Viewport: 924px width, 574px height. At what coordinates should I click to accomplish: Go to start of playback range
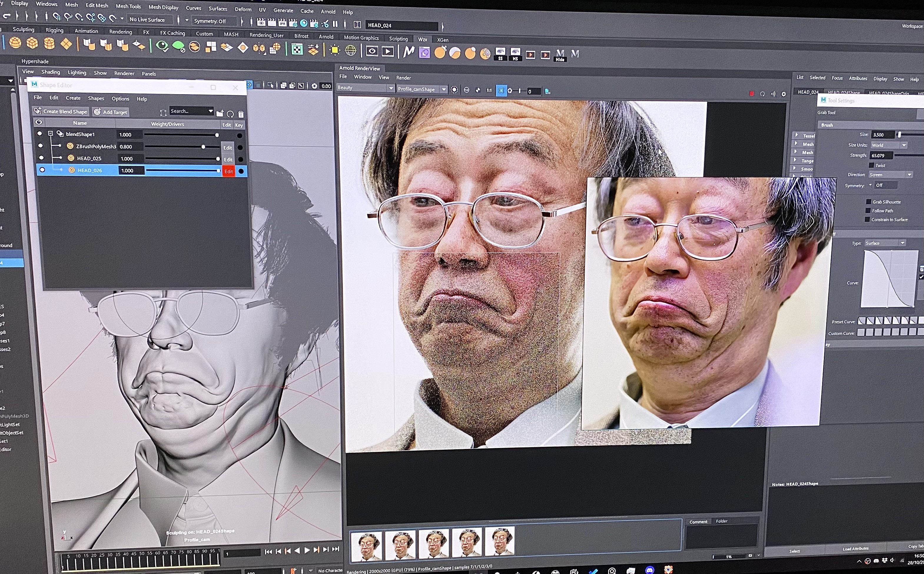(x=268, y=551)
